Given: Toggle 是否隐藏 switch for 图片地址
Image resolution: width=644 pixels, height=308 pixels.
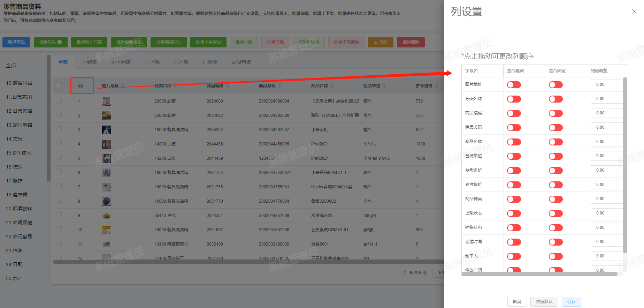Looking at the screenshot, I should click(514, 85).
